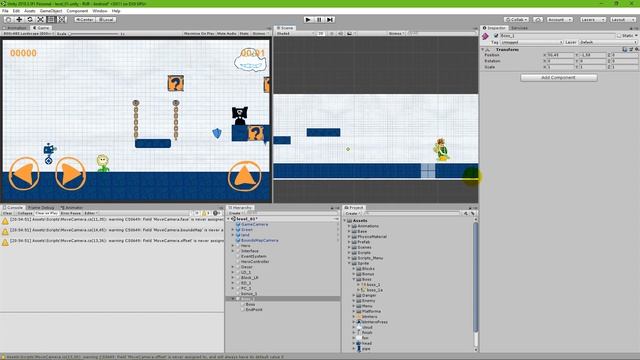
Task: Expand Hero object in Hierarchy
Action: (x=233, y=246)
